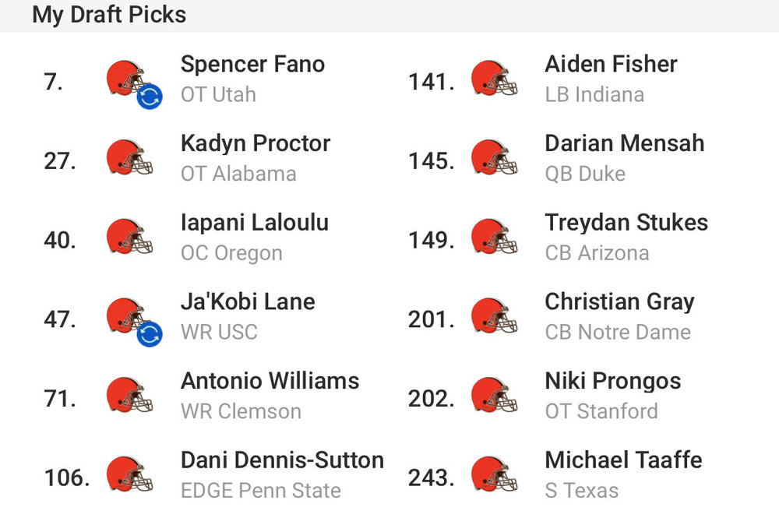
Task: Click Browns helmet icon beside Iapani Laloulu
Action: (x=129, y=237)
